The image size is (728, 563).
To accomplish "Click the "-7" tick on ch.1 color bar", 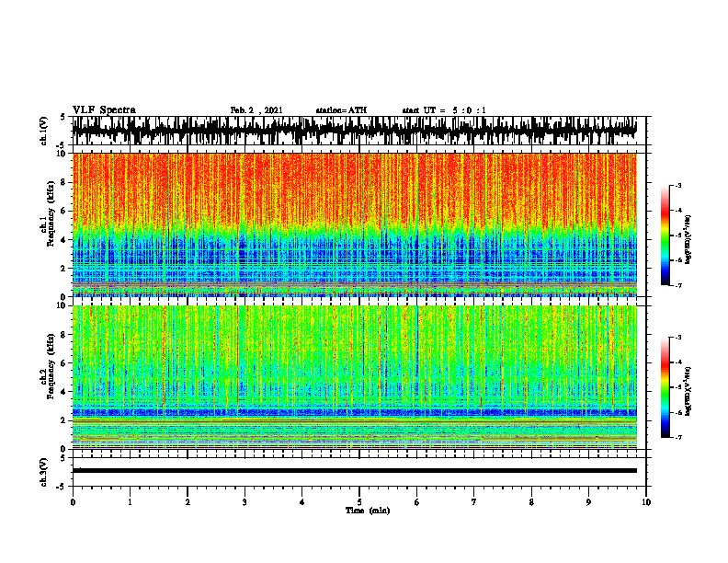I will click(x=678, y=285).
